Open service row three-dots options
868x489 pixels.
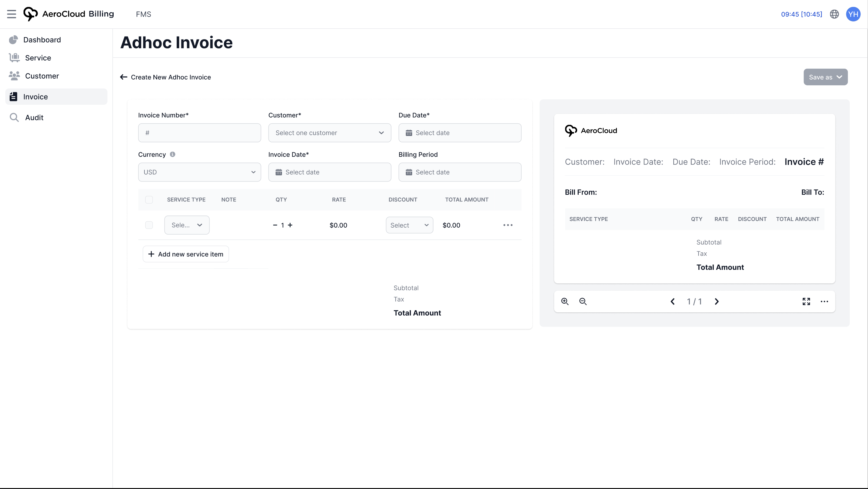coord(508,225)
